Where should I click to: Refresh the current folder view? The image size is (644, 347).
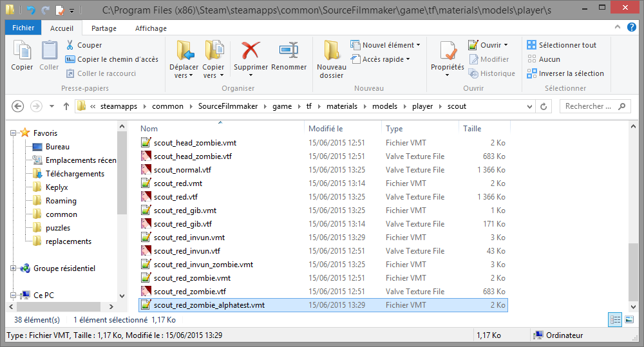click(544, 106)
